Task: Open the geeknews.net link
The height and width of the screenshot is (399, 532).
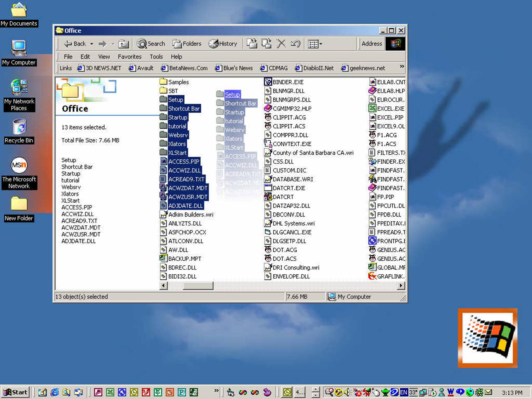Action: click(x=363, y=68)
